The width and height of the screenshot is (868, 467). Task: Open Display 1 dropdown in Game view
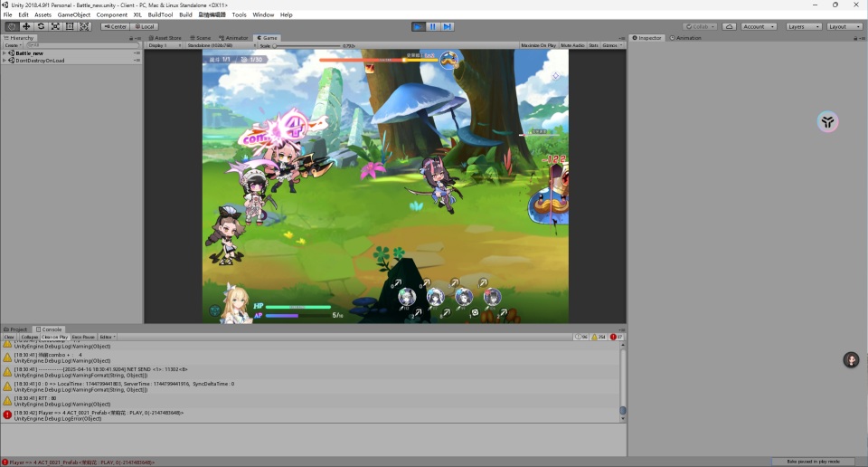[165, 45]
